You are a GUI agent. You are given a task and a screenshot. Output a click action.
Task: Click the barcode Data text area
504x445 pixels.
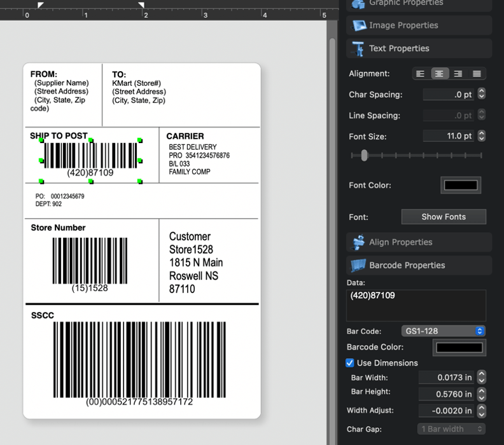point(416,305)
